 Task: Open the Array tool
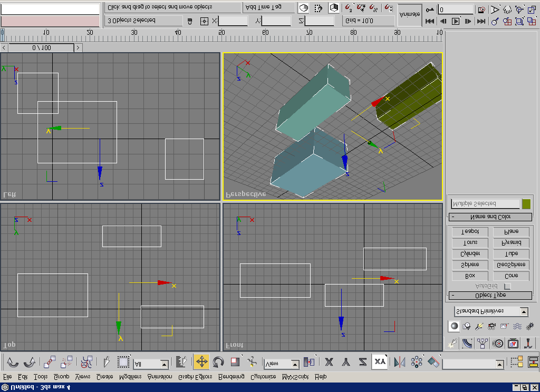417,362
